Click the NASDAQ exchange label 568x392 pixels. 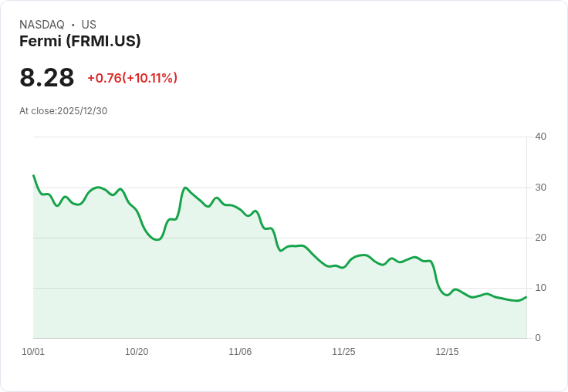(42, 25)
